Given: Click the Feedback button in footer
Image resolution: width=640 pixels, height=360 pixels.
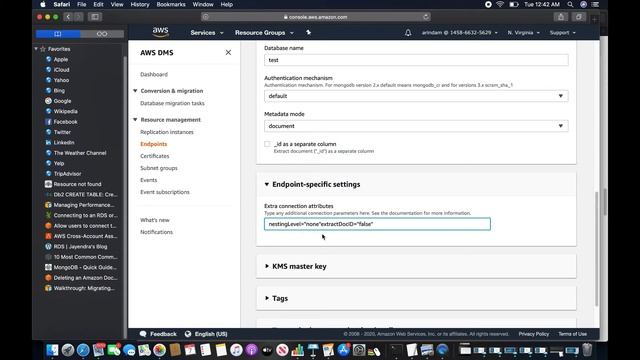Looking at the screenshot, I should pos(158,334).
